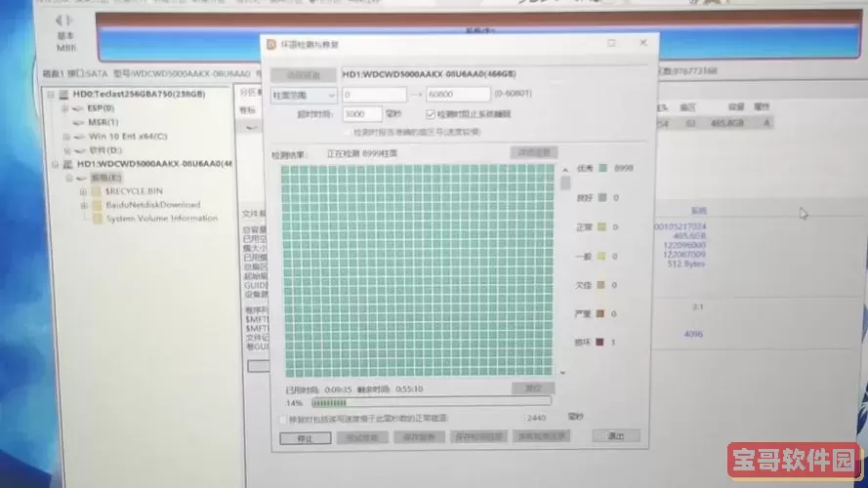Open the cylinder range dropdown
Viewport: 868px width, 488px height.
pyautogui.click(x=304, y=96)
